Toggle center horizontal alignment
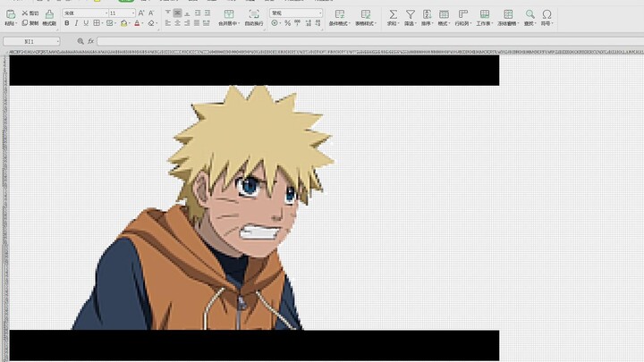The height and width of the screenshot is (362, 644). pyautogui.click(x=177, y=23)
